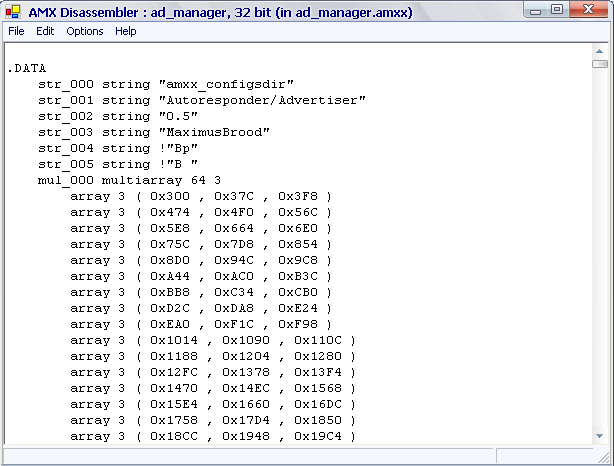Click the value 0x14EC

pyautogui.click(x=246, y=388)
